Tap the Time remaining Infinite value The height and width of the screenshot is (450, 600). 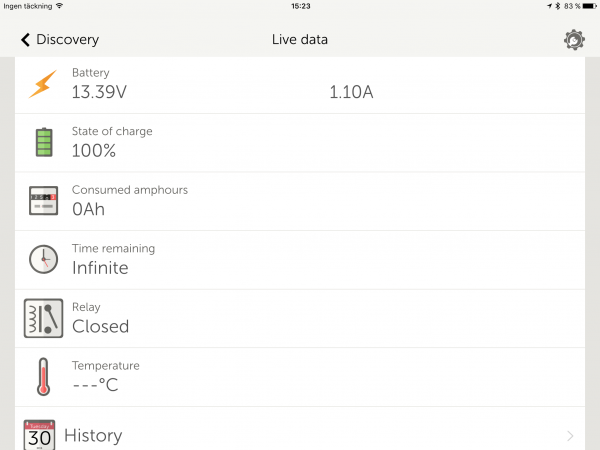coord(100,268)
